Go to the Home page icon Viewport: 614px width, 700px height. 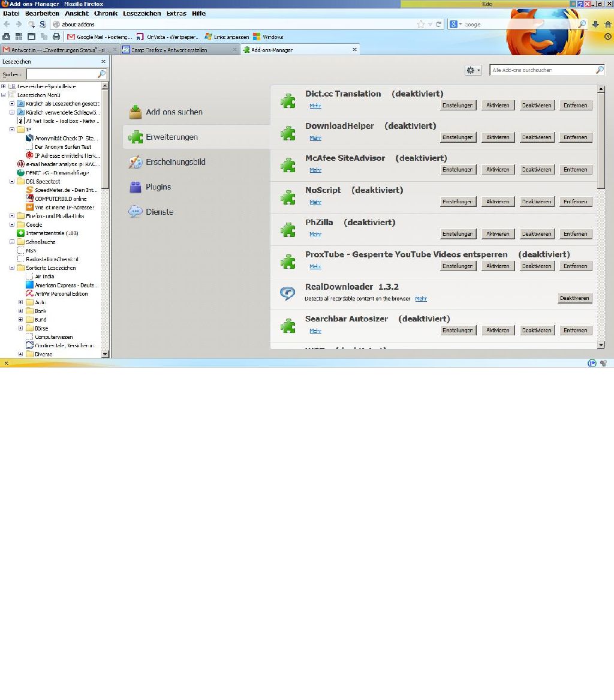click(608, 24)
